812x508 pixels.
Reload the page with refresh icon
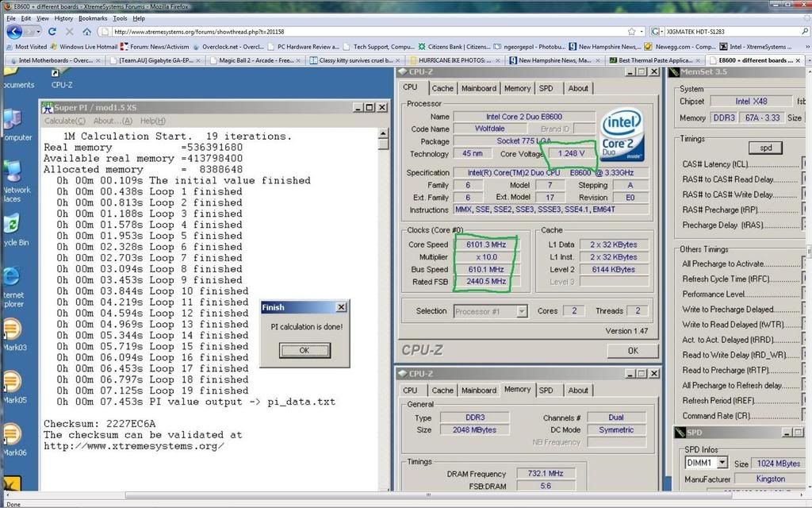[52, 32]
